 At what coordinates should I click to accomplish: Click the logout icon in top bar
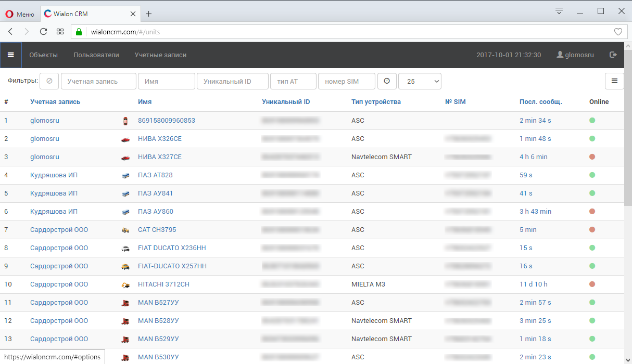(x=613, y=55)
